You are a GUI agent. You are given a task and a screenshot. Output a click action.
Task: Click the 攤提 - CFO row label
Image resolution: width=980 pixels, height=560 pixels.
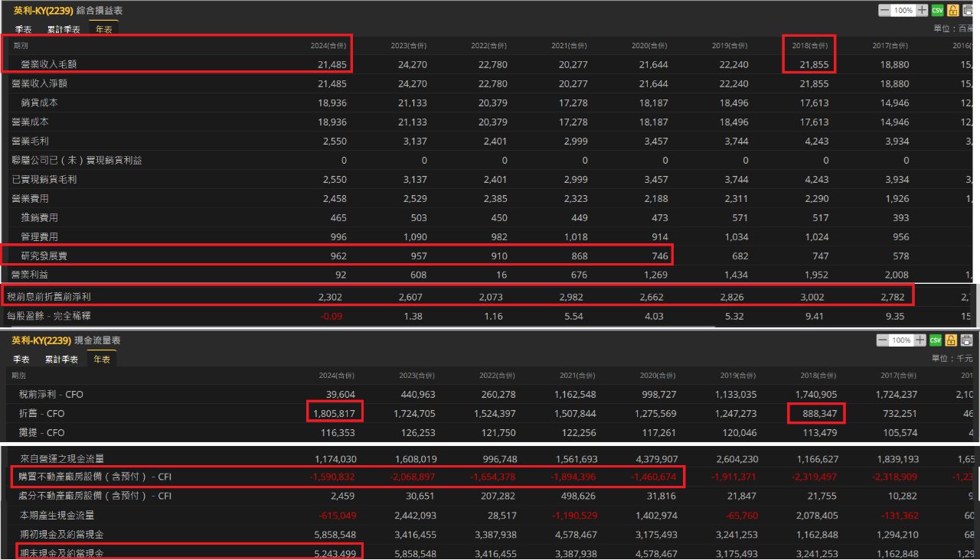(x=42, y=433)
